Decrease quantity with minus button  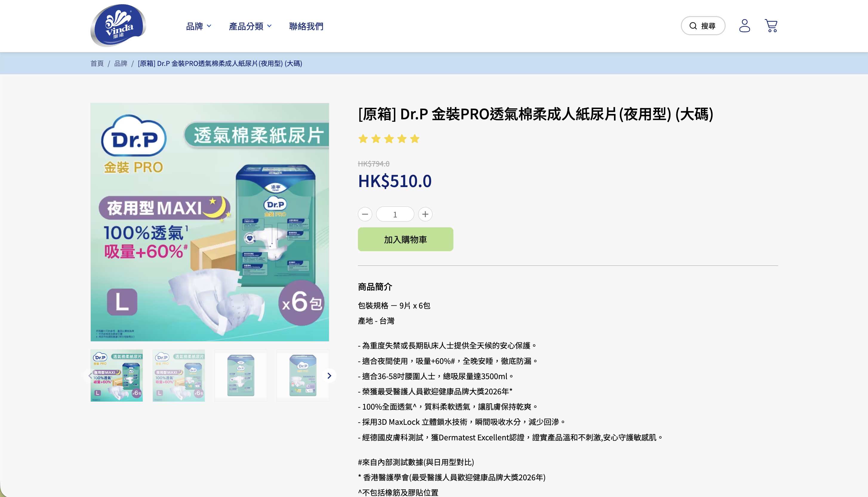coord(365,214)
